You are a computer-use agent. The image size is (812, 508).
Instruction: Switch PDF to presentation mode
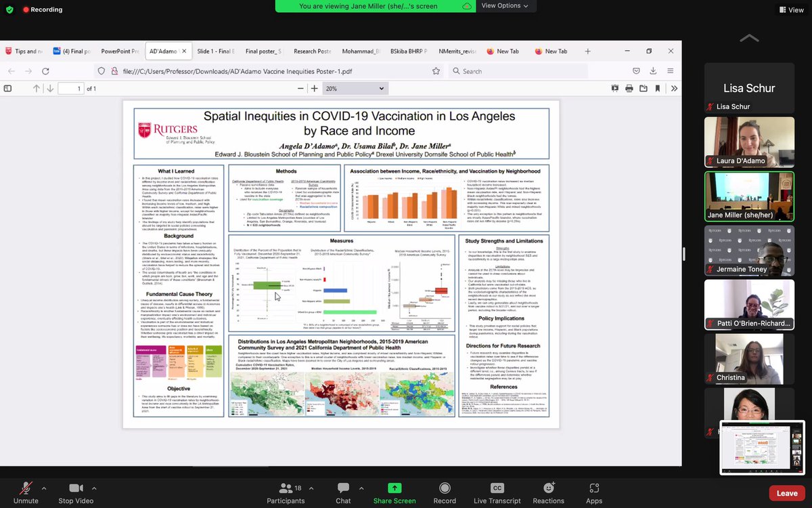coord(615,88)
